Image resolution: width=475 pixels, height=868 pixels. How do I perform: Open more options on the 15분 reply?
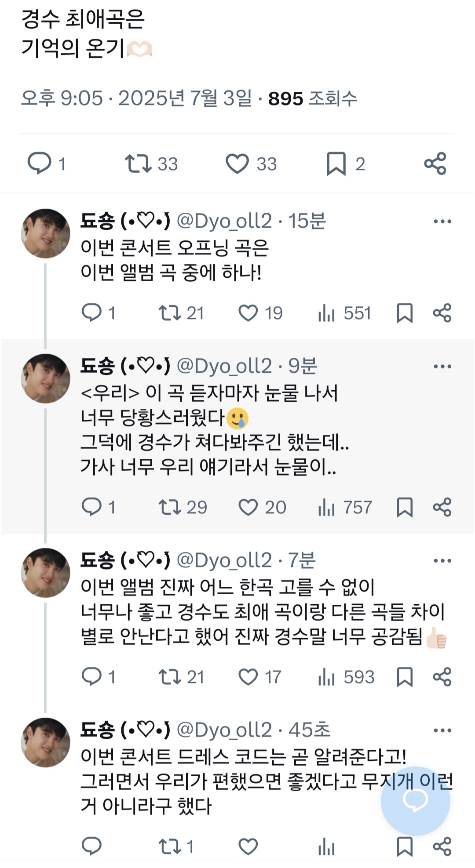tap(442, 222)
